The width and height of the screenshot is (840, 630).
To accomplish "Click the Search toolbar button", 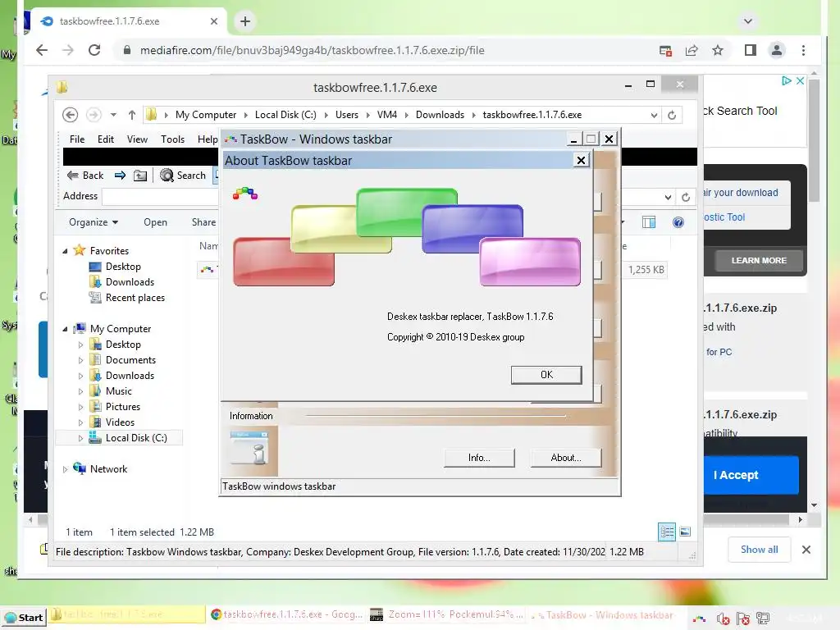I will point(183,176).
